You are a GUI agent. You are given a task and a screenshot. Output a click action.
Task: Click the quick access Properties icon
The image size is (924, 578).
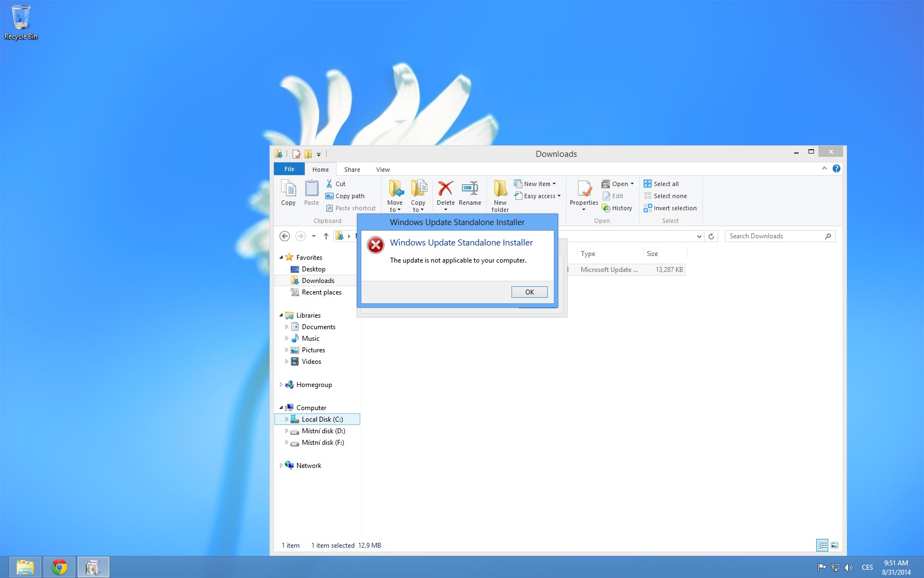coord(296,154)
